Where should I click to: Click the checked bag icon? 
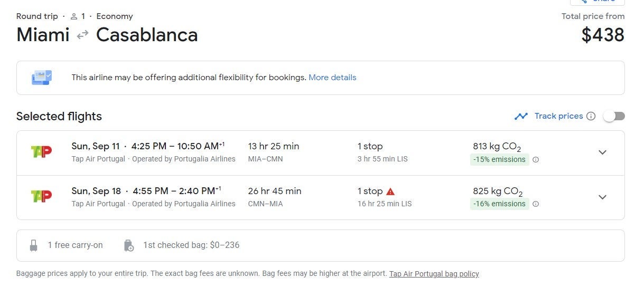point(128,245)
